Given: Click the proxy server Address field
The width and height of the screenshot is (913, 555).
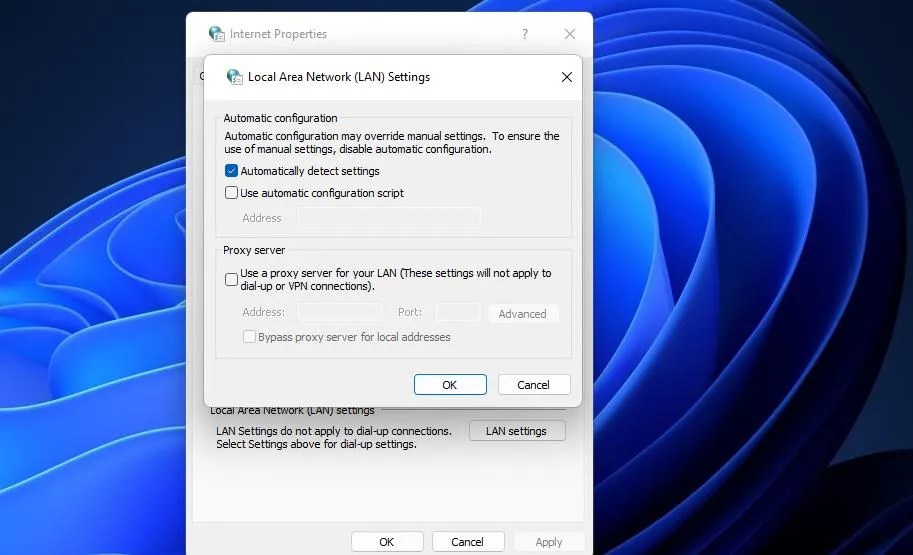Looking at the screenshot, I should (340, 312).
